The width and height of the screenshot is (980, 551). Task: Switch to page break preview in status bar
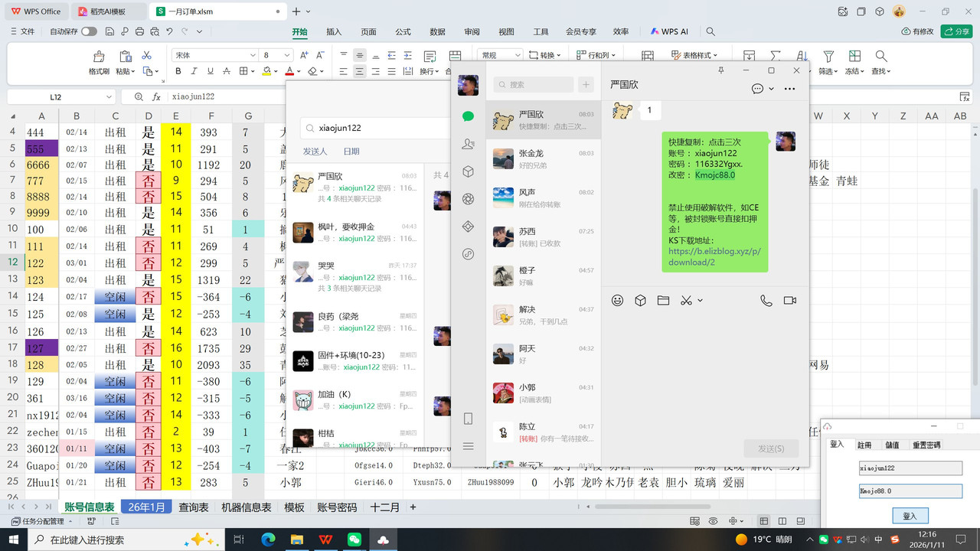(x=782, y=521)
